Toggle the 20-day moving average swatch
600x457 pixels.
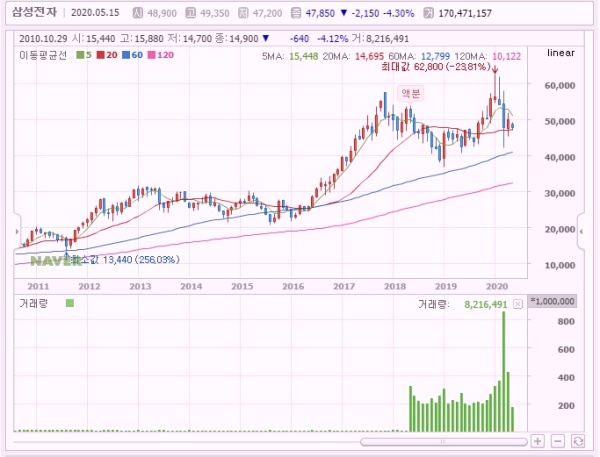tap(100, 55)
